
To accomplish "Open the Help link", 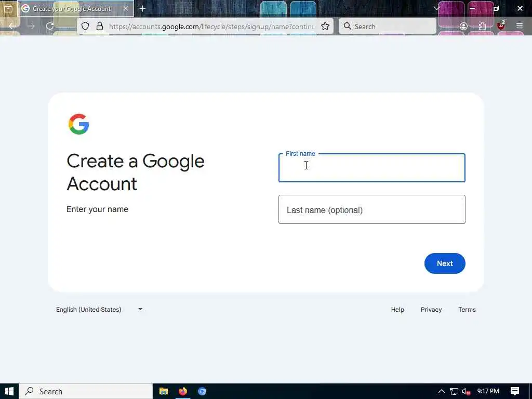I will [x=397, y=310].
